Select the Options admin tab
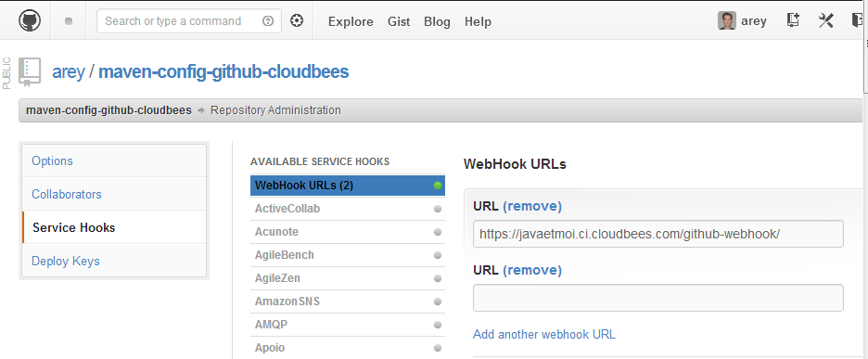The width and height of the screenshot is (868, 359). 114,160
